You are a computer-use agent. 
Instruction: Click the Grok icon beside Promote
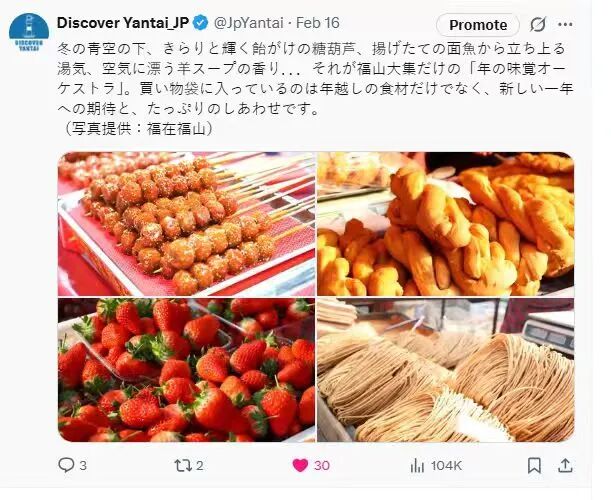coord(538,25)
